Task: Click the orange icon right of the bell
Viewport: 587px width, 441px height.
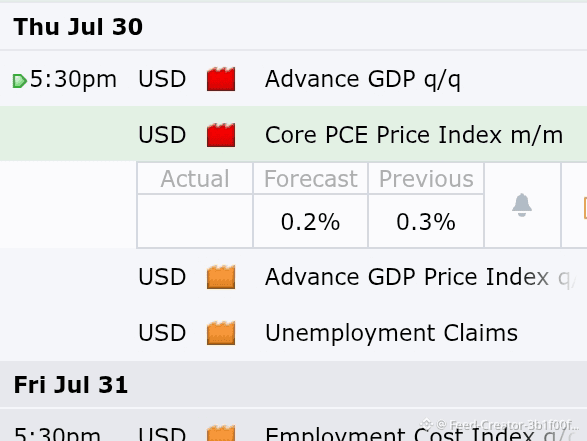Action: coord(585,208)
